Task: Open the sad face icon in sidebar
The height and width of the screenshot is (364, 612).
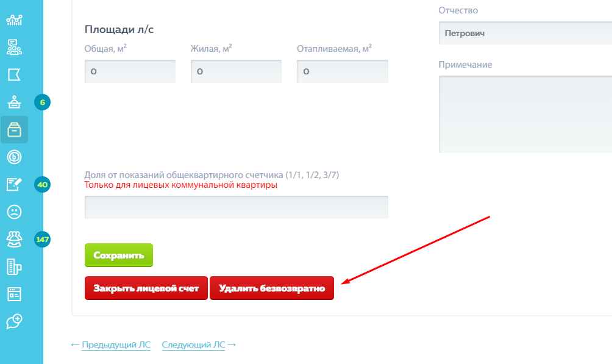Action: click(x=15, y=212)
